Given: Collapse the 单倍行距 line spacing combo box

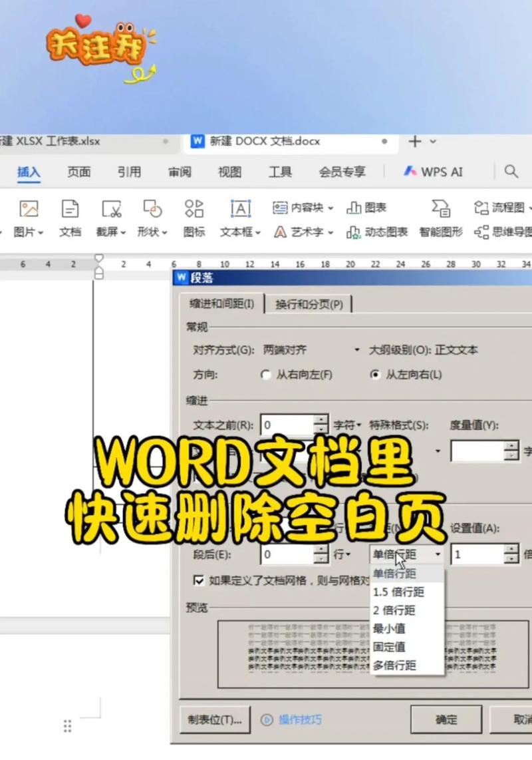Looking at the screenshot, I should pos(438,554).
